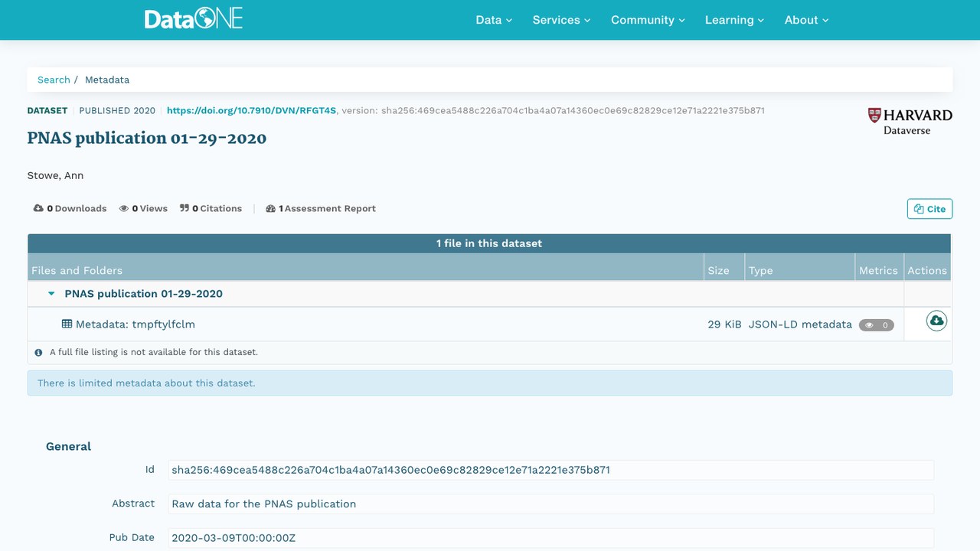Expand the Community menu
Screen dimensions: 980x551
648,20
